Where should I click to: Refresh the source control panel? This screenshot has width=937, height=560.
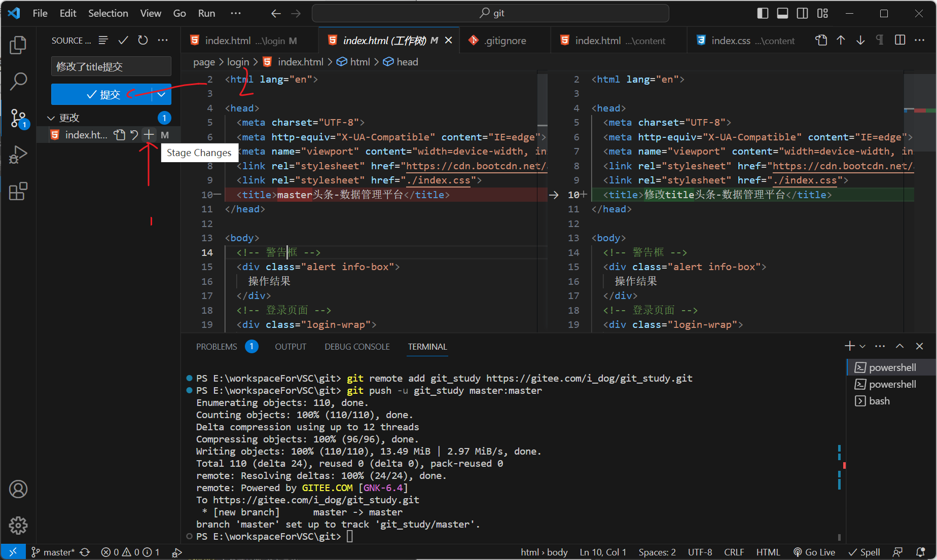tap(143, 40)
